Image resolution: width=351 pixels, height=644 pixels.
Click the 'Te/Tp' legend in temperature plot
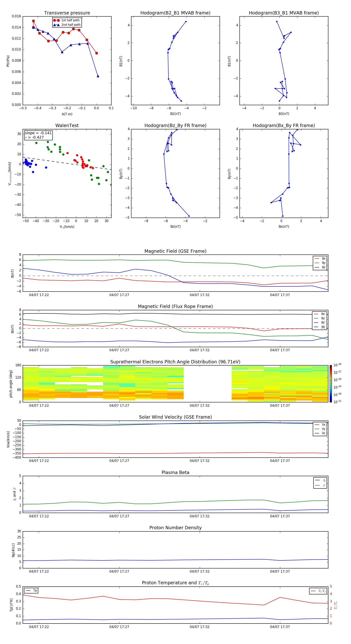pyautogui.click(x=318, y=591)
